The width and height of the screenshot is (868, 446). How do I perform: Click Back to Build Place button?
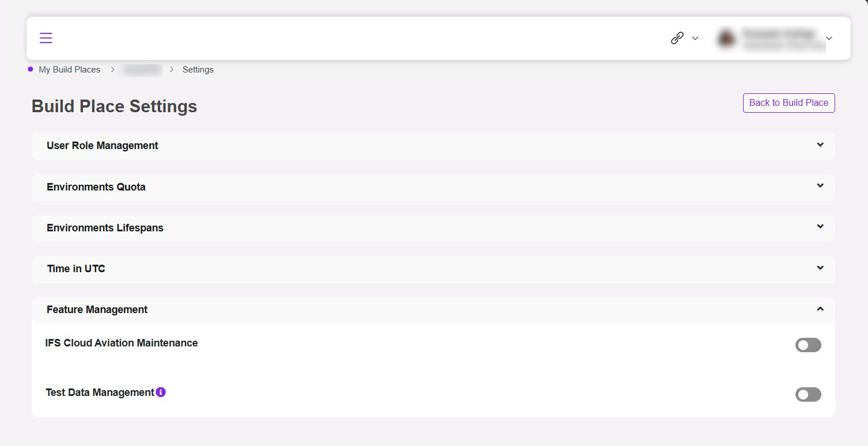click(789, 103)
